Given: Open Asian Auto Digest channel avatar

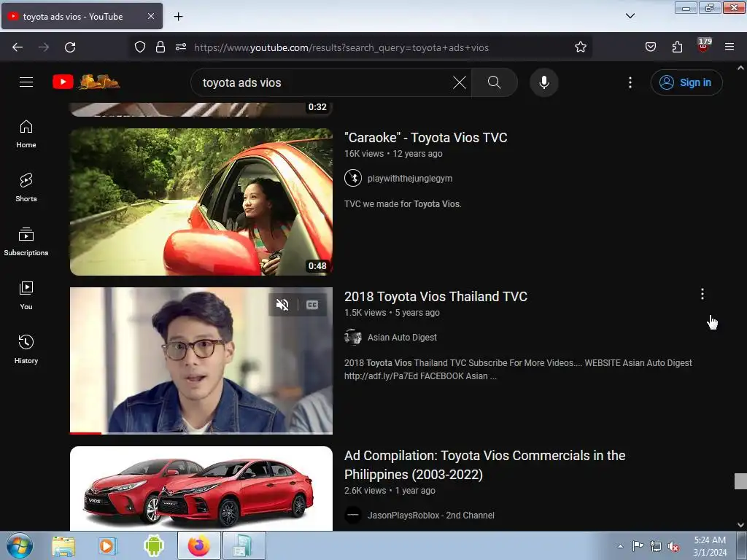Looking at the screenshot, I should coord(352,337).
